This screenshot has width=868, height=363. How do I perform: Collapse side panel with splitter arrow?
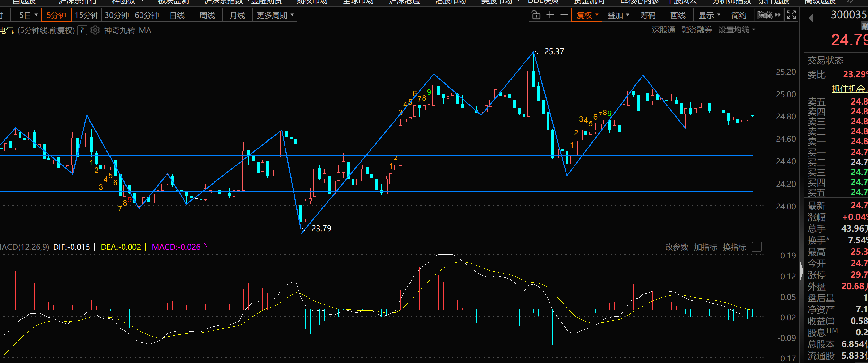click(x=802, y=270)
